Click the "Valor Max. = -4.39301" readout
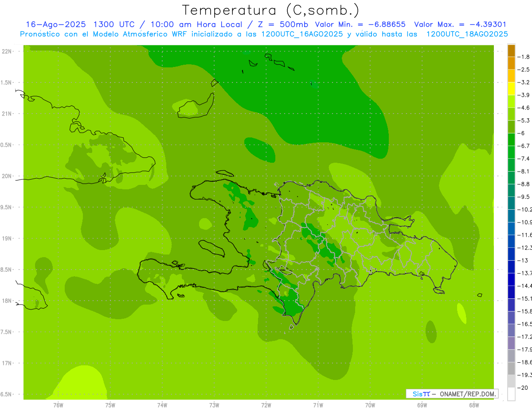 coord(460,24)
